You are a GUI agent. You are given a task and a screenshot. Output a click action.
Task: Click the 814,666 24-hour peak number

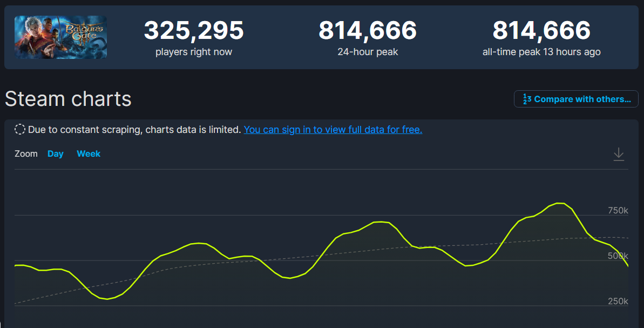point(368,30)
